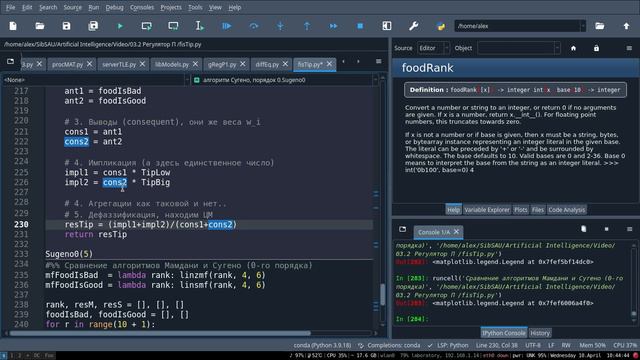640x360 pixels.
Task: Open the Help Source dropdown
Action: 433,48
